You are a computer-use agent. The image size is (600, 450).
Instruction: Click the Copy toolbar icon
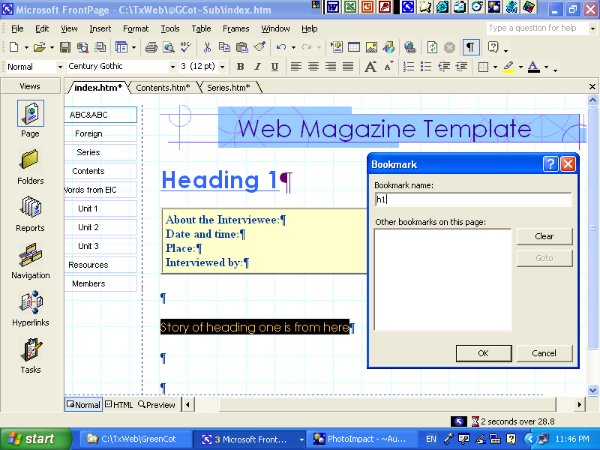click(x=224, y=47)
